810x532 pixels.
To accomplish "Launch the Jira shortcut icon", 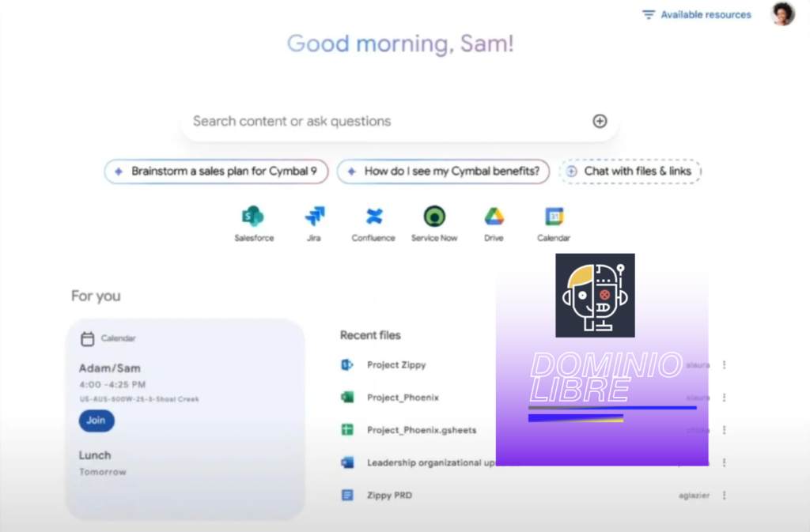I will click(314, 217).
